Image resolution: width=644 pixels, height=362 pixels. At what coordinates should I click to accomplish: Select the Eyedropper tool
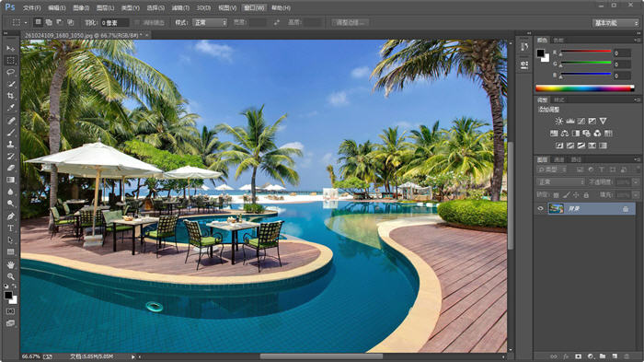click(11, 108)
